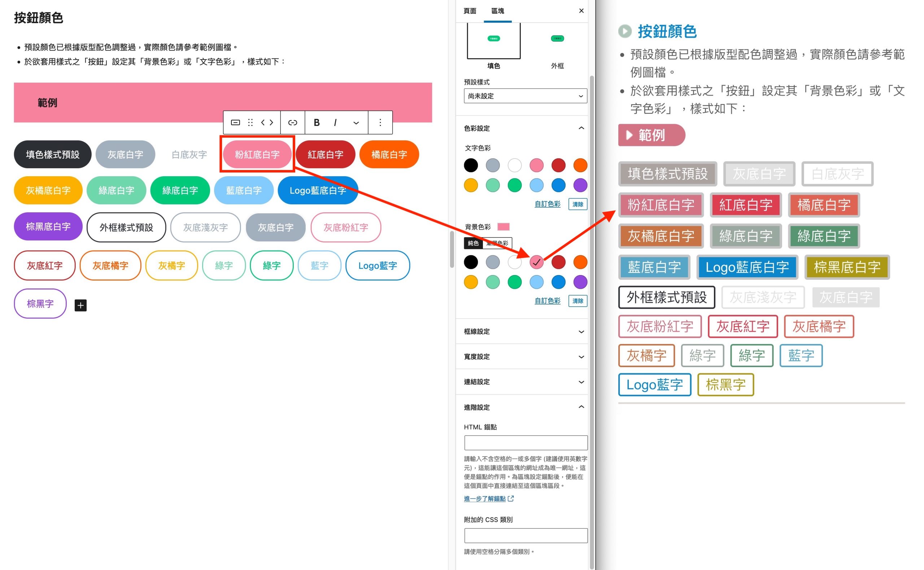
Task: Switch to the 頁面 tab
Action: click(x=470, y=11)
